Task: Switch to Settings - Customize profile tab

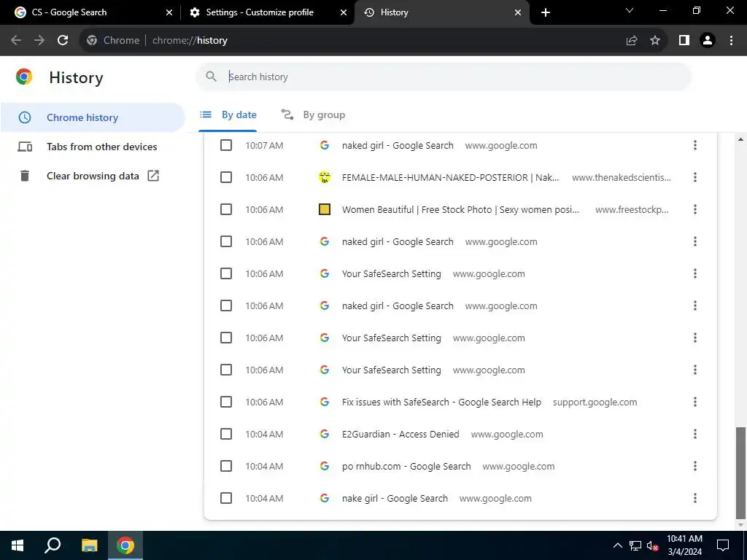Action: coord(267,12)
